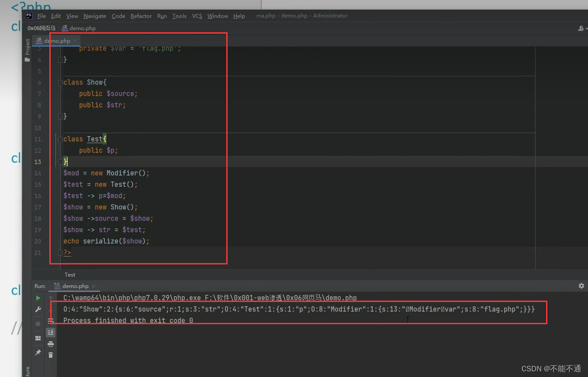Click the 'public $p;' declaration
Screen dimensions: 588x377
coord(98,151)
